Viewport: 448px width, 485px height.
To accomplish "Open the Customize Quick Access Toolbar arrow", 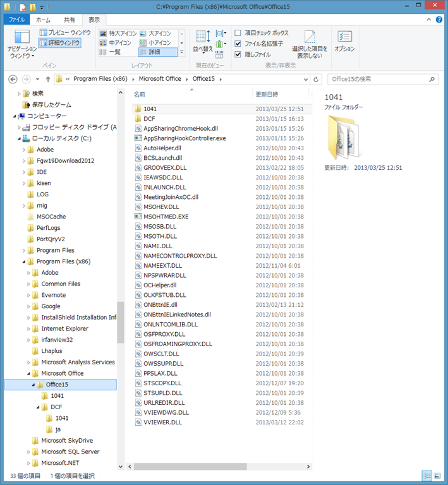I will [x=42, y=7].
